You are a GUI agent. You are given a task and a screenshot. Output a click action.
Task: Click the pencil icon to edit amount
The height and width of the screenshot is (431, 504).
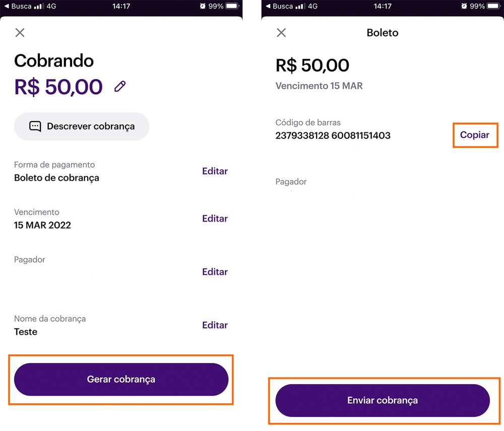point(120,86)
